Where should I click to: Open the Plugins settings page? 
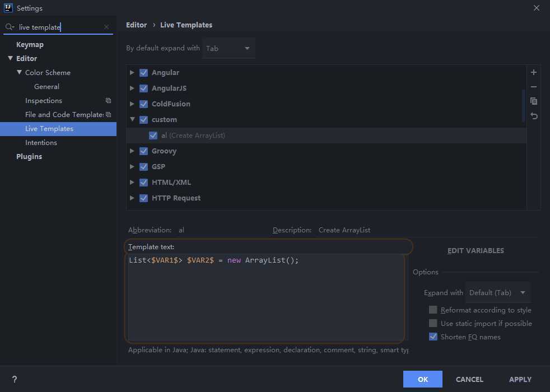tap(29, 156)
